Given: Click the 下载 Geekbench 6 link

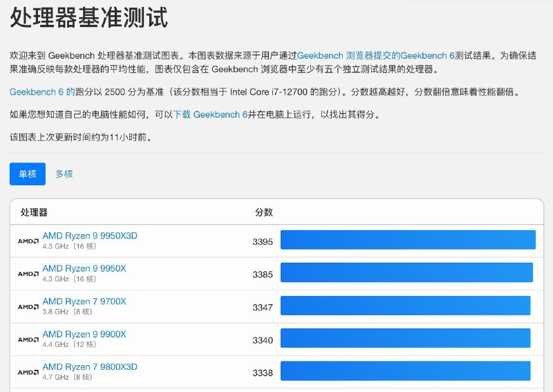Looking at the screenshot, I should (x=210, y=114).
